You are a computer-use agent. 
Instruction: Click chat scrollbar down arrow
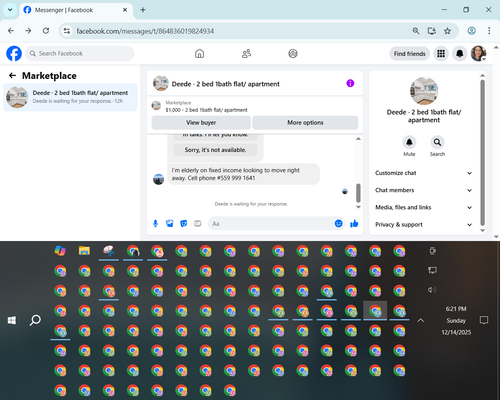click(358, 207)
